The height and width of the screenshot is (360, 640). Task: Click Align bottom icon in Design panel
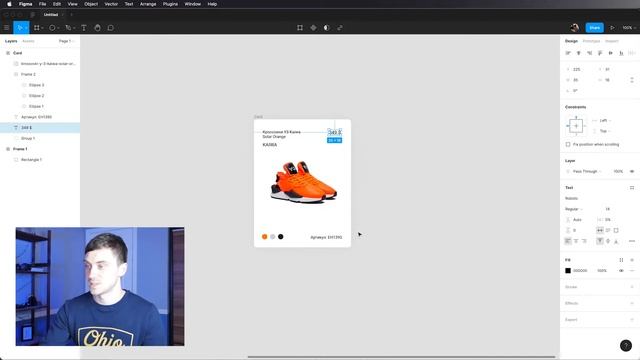pyautogui.click(x=621, y=53)
